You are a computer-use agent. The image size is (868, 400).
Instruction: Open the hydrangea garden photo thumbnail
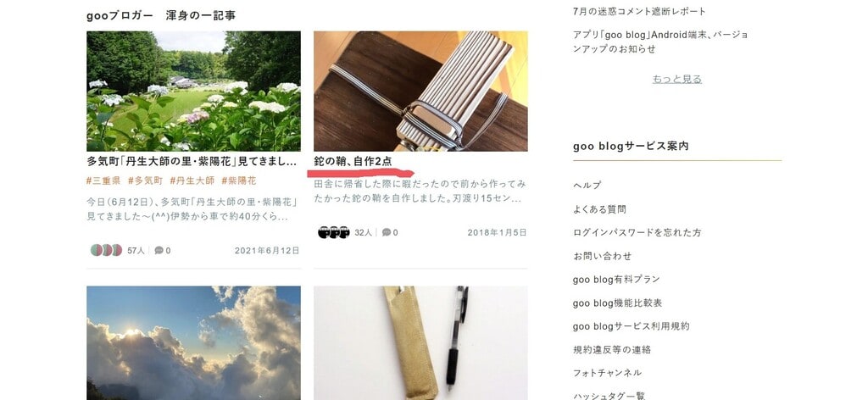point(194,91)
